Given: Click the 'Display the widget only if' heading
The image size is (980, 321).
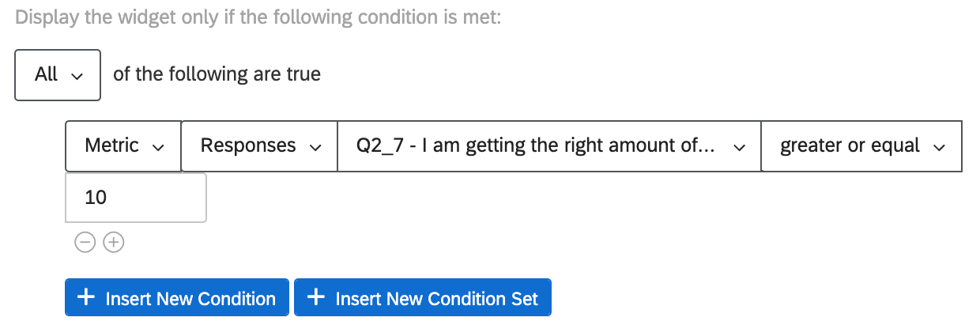Looking at the screenshot, I should pyautogui.click(x=258, y=18).
